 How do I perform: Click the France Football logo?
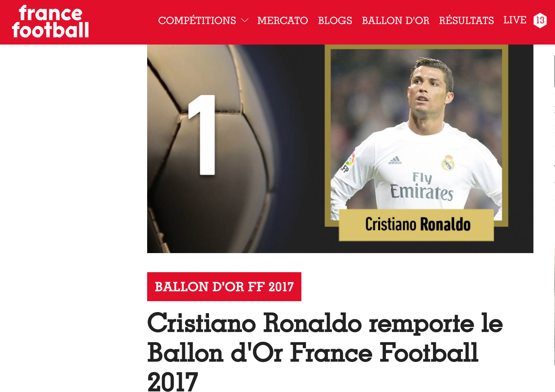tap(51, 22)
